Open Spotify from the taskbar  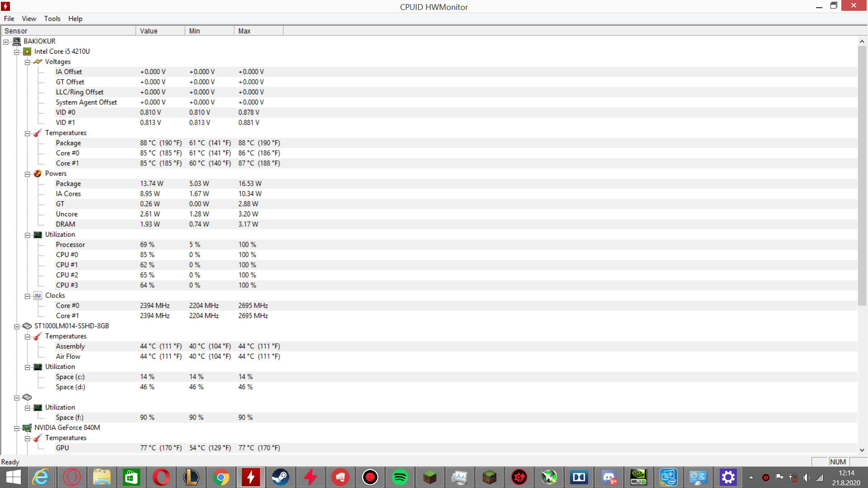click(400, 477)
